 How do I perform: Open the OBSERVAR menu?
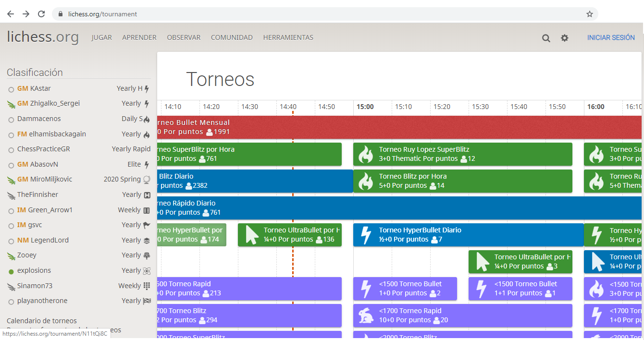(x=184, y=37)
